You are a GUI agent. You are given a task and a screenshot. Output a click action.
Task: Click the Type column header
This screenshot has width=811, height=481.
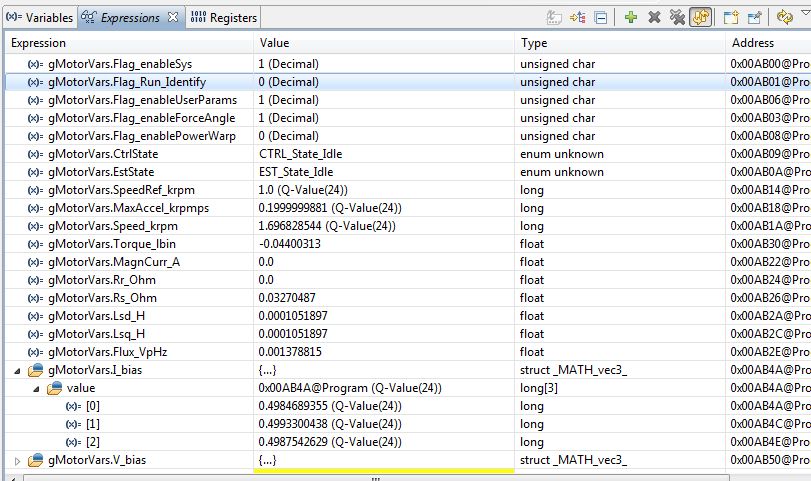click(620, 43)
